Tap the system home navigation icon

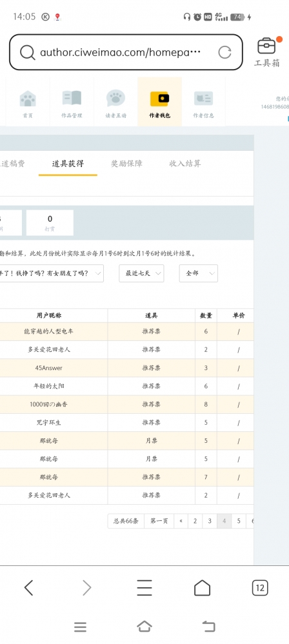tap(144, 627)
